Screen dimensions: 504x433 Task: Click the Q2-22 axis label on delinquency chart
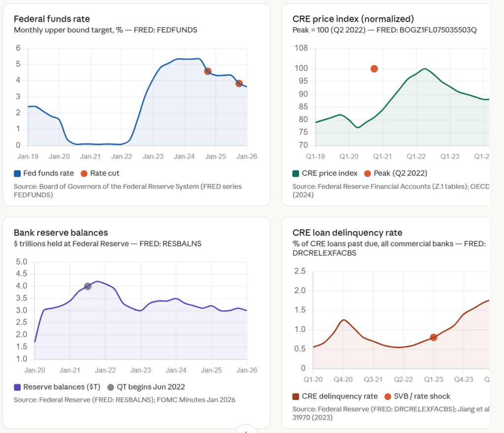pos(403,380)
